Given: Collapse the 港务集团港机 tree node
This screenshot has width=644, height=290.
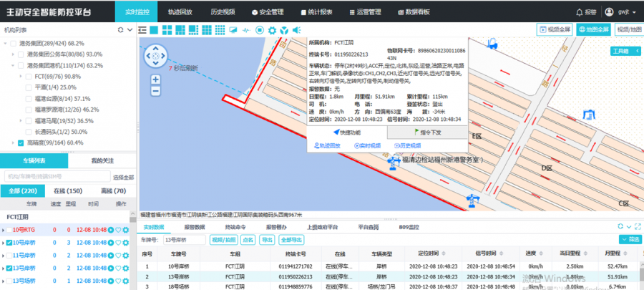Looking at the screenshot, I should (x=12, y=65).
